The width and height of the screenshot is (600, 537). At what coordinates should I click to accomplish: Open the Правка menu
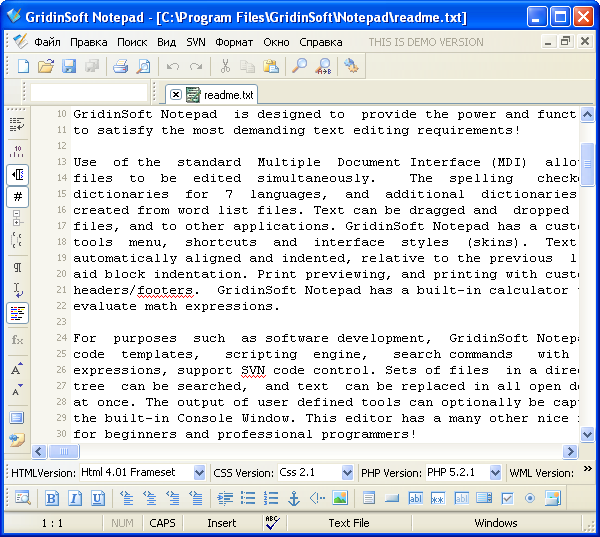pos(88,42)
